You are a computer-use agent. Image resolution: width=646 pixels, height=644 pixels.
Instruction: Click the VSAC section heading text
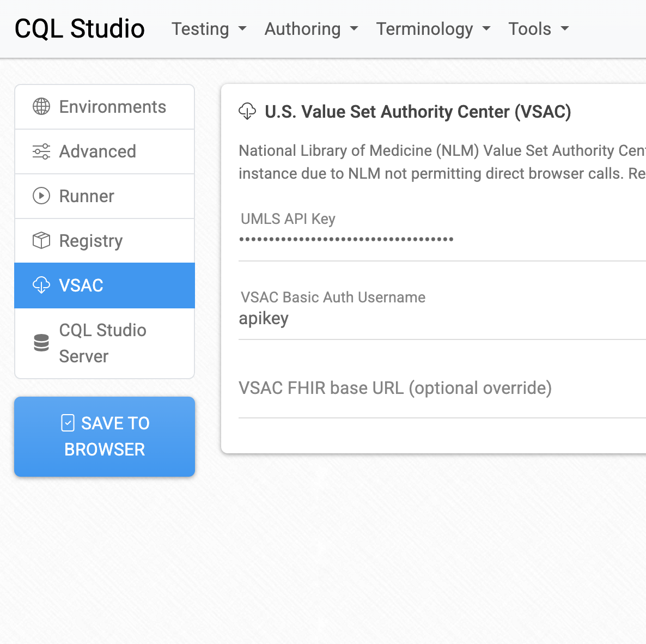pyautogui.click(x=418, y=112)
